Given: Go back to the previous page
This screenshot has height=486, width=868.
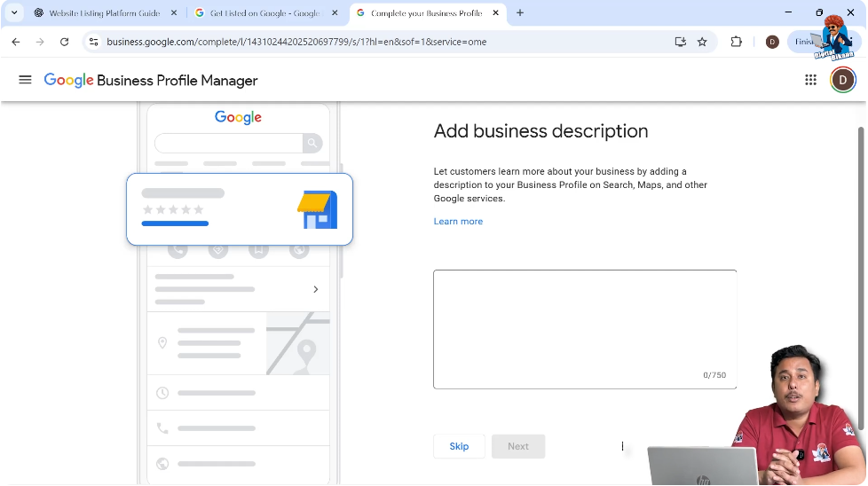Looking at the screenshot, I should pos(15,42).
